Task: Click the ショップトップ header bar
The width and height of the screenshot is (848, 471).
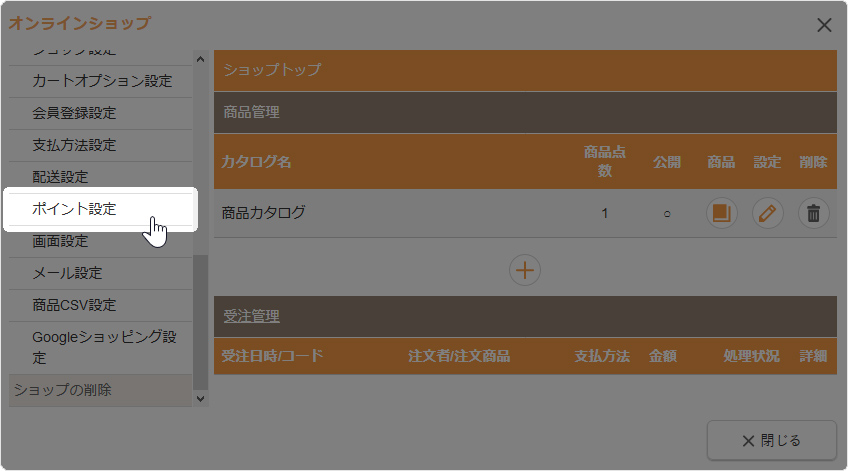Action: (524, 71)
